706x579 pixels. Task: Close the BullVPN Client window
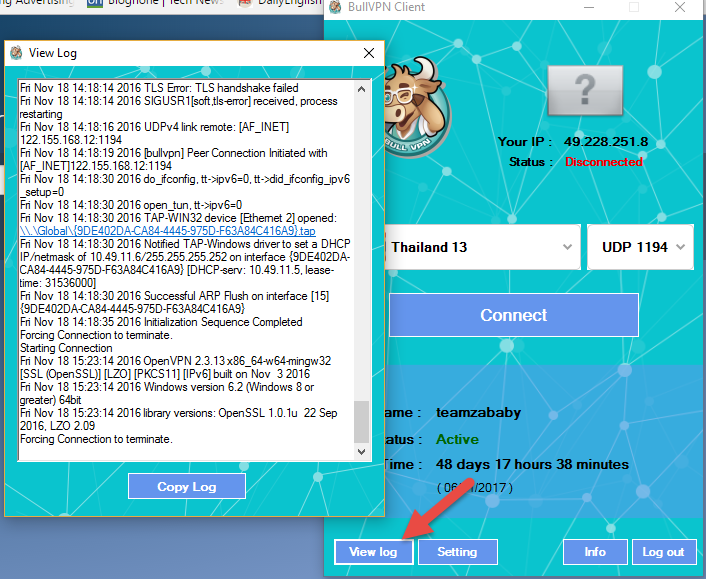[680, 7]
